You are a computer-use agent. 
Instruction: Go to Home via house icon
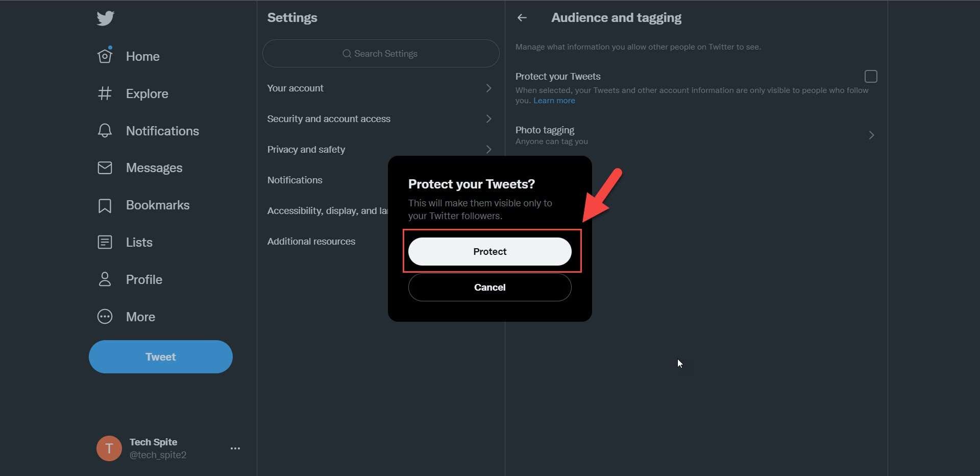point(105,56)
